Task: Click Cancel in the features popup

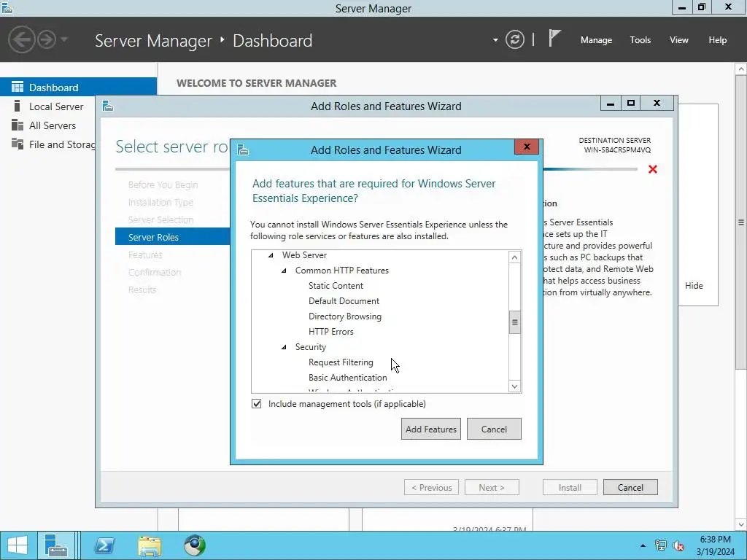Action: pos(494,429)
